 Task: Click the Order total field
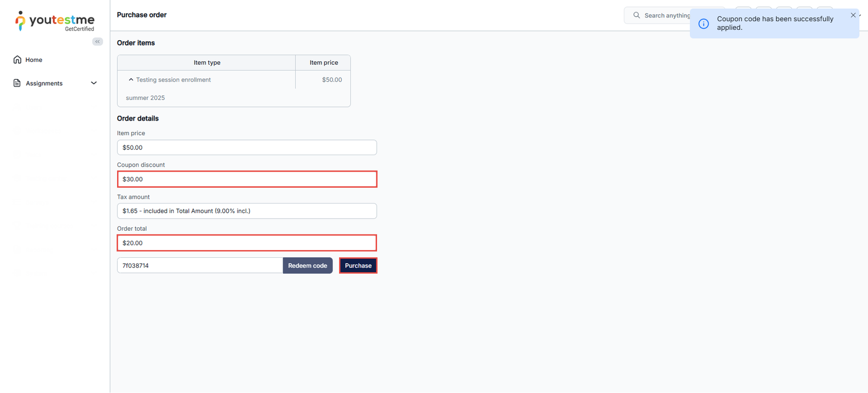pos(247,243)
